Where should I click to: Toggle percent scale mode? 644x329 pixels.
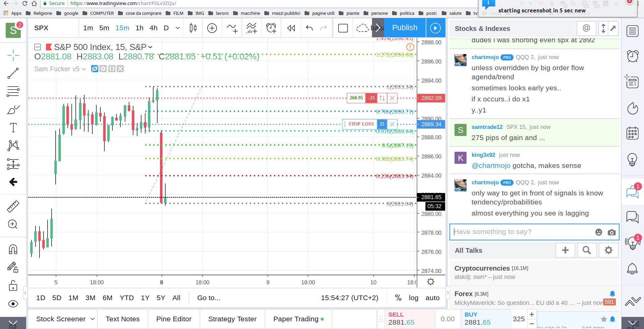398,298
